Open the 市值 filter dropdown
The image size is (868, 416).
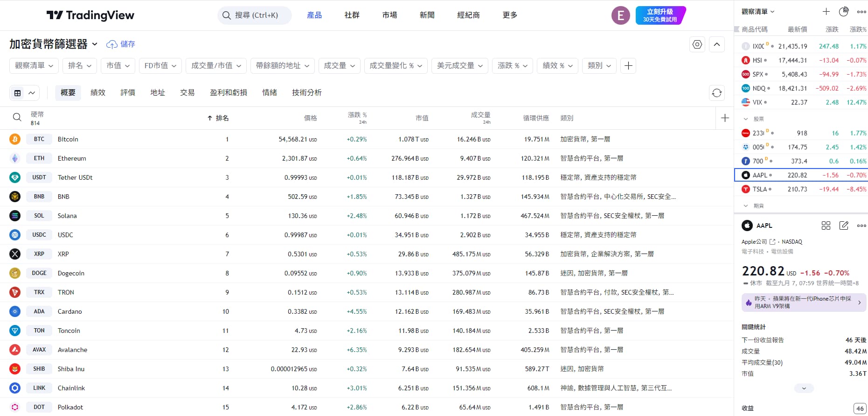(118, 66)
